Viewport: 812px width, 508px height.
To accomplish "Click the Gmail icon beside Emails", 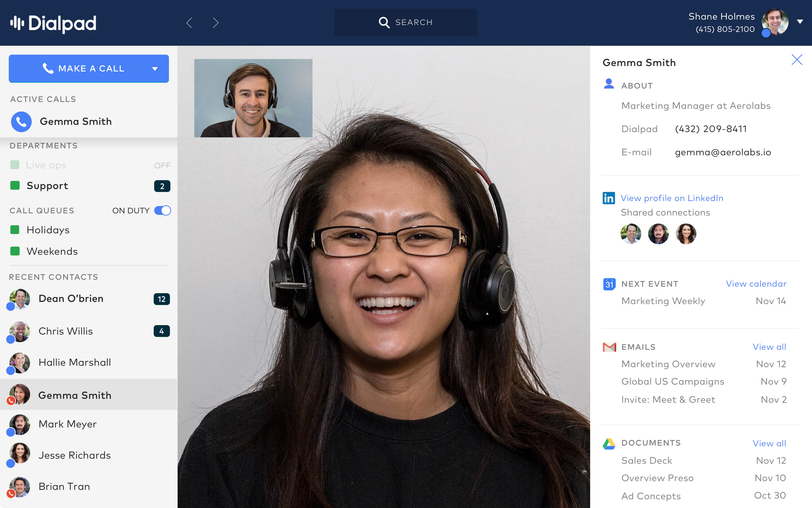I will [x=609, y=347].
